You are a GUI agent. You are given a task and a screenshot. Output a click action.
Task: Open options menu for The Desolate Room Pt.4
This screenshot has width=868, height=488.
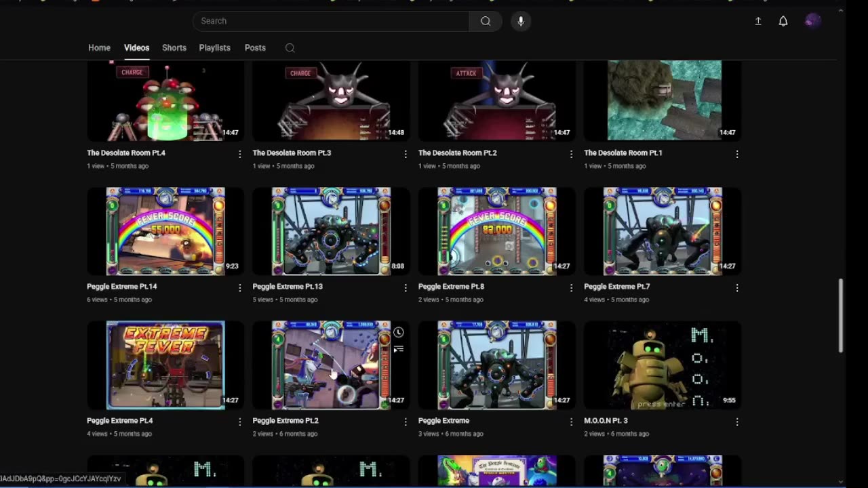click(x=240, y=155)
